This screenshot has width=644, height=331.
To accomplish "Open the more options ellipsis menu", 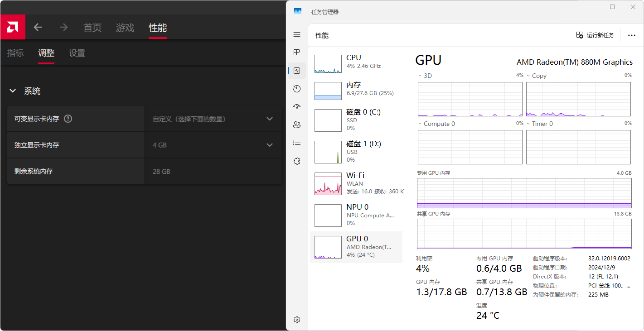I will [631, 35].
